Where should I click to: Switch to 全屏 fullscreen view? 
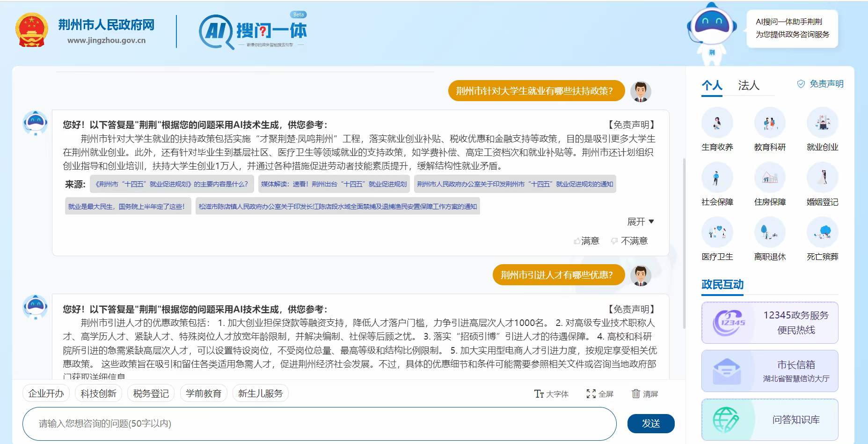[600, 394]
